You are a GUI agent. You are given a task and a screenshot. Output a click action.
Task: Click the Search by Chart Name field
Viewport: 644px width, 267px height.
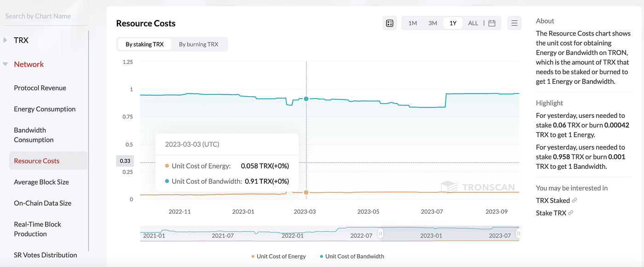click(44, 16)
